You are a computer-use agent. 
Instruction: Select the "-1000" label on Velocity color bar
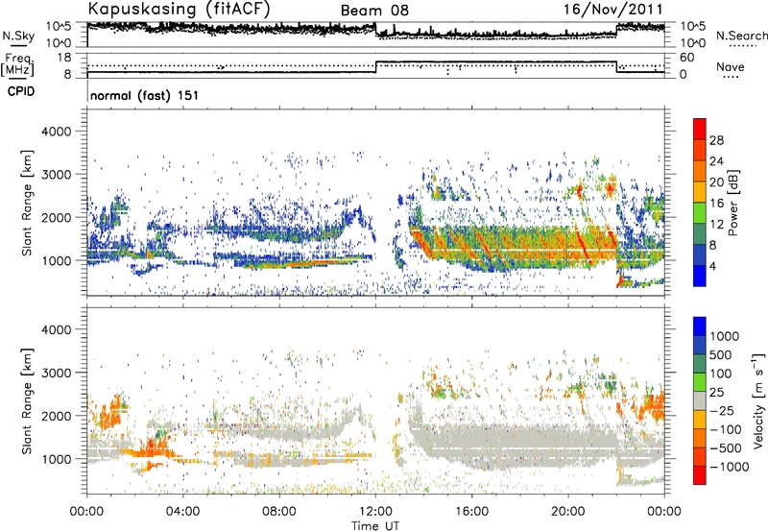[x=729, y=467]
